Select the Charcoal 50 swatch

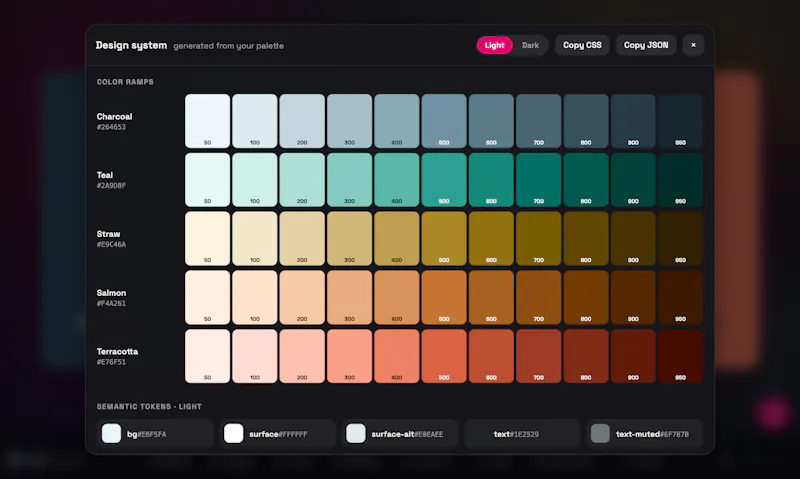pos(208,121)
